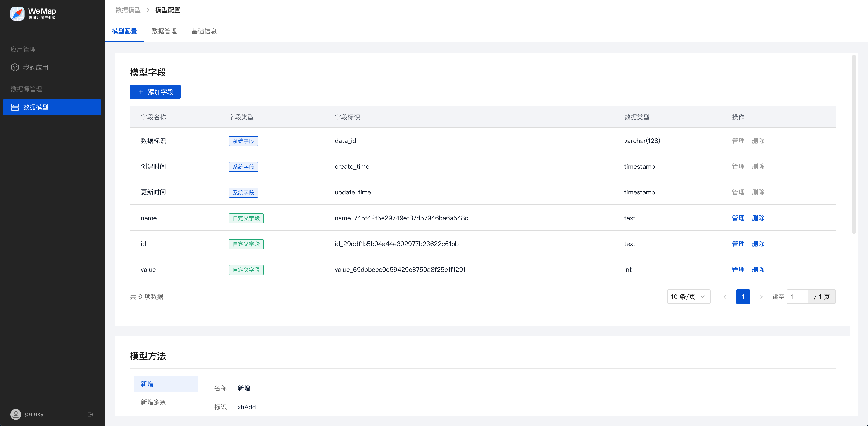Click the 数据模型 breadcrumb link
The height and width of the screenshot is (426, 868).
coord(128,10)
